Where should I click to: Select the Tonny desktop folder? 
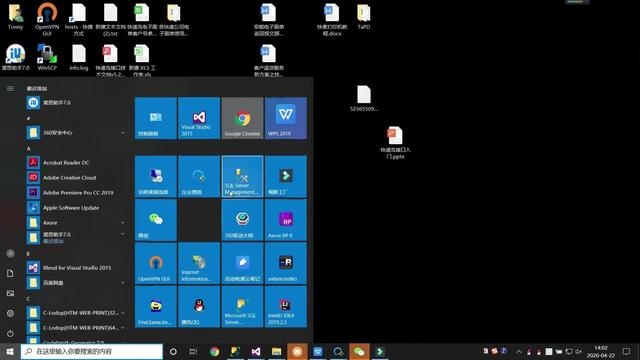(x=16, y=16)
